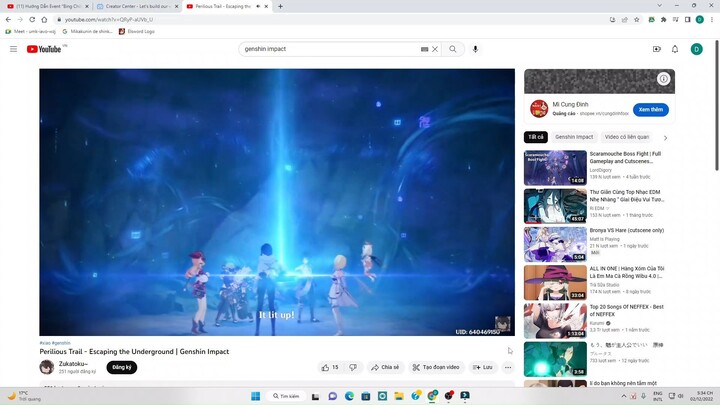
Task: Click in the YouTube search input field
Action: (x=331, y=49)
